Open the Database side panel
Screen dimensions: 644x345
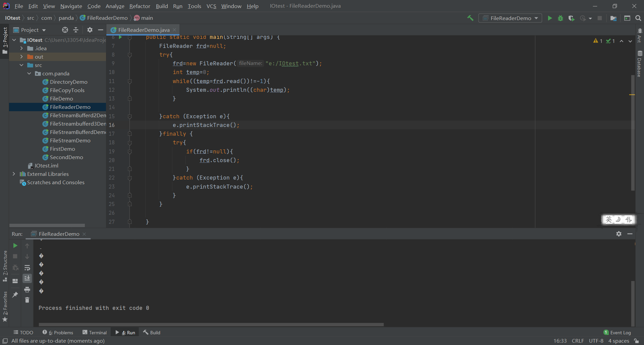click(x=640, y=63)
